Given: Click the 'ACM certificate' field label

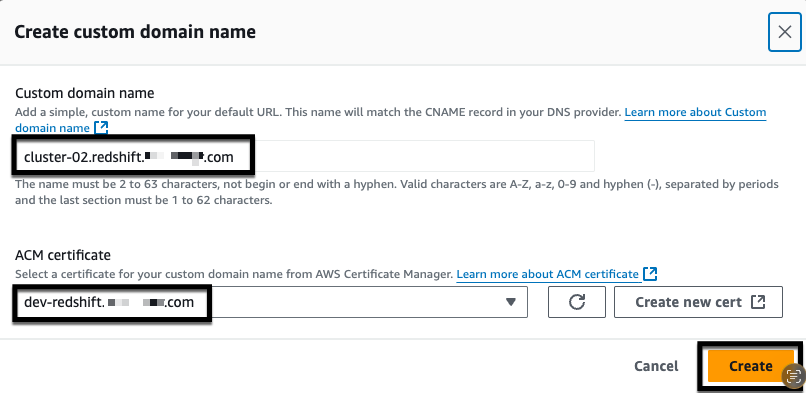Looking at the screenshot, I should point(63,255).
